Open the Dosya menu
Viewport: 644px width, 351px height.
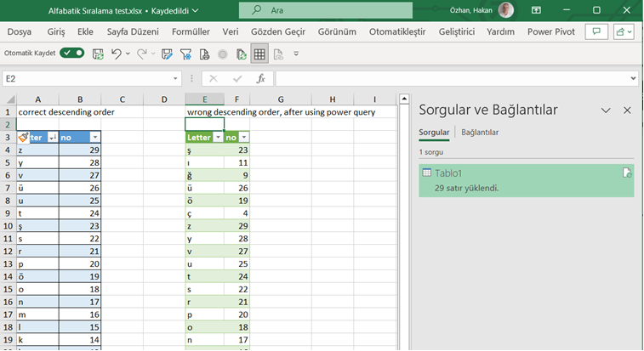pos(20,31)
